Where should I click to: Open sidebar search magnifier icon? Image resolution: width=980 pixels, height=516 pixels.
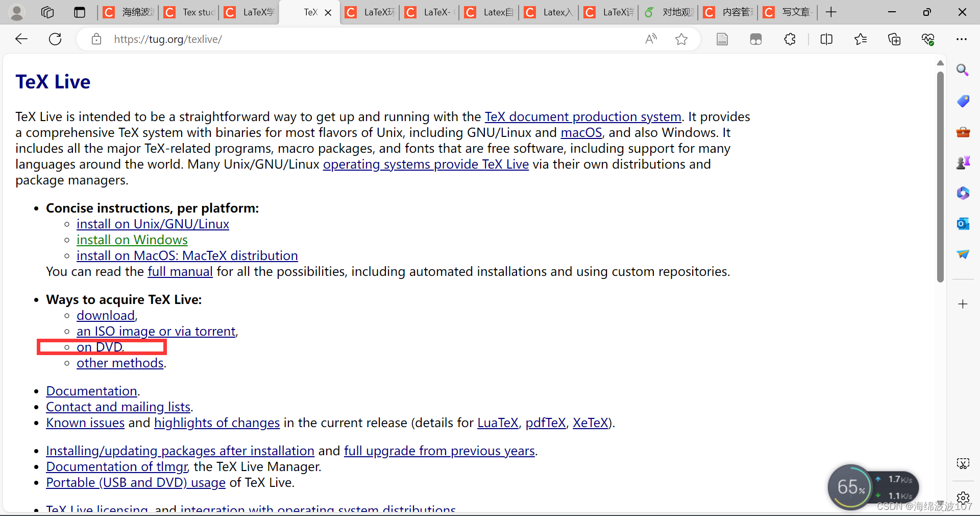pyautogui.click(x=963, y=70)
